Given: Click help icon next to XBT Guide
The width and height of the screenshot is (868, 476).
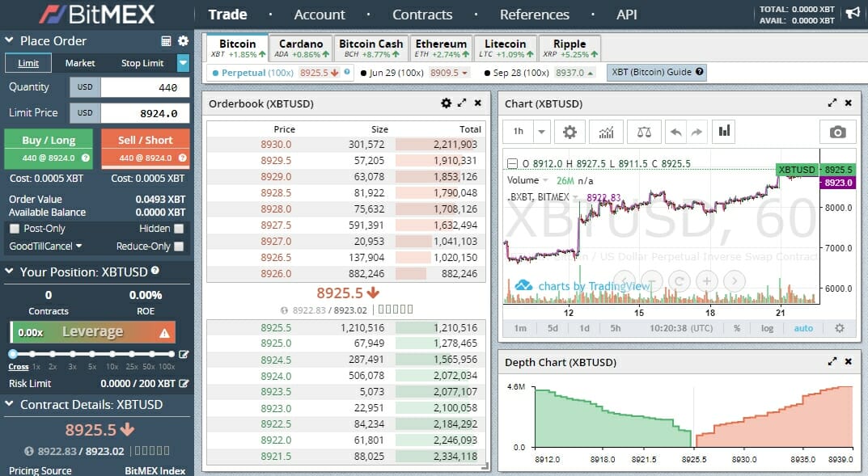Looking at the screenshot, I should click(700, 71).
